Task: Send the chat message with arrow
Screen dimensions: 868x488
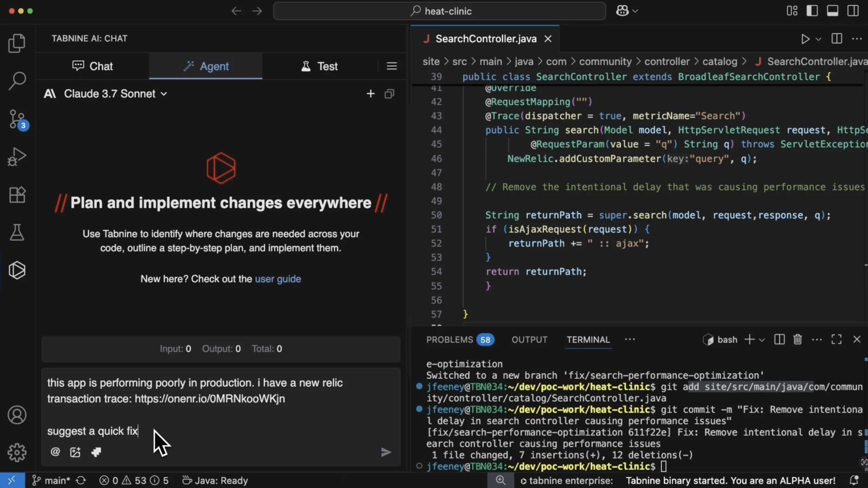Action: (x=386, y=452)
